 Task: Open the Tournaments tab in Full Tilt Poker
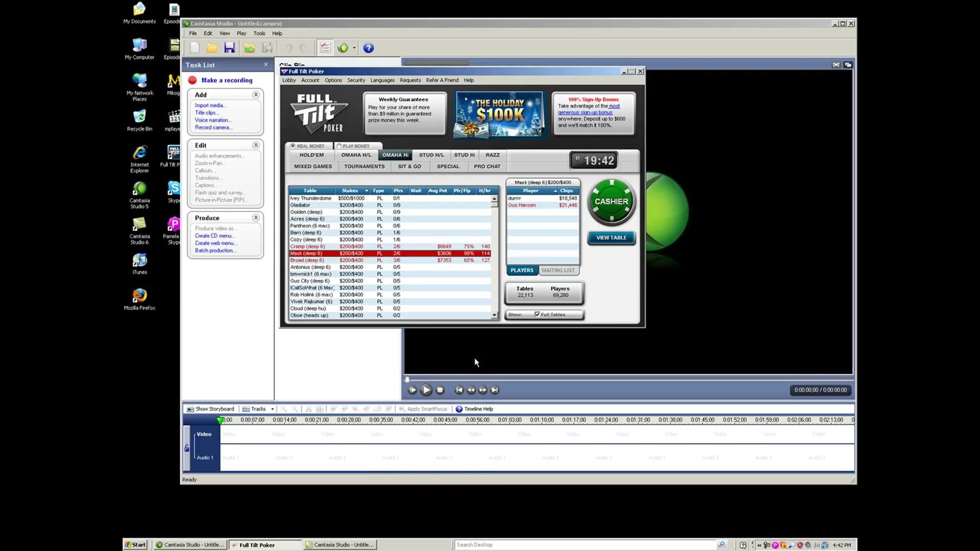[364, 166]
